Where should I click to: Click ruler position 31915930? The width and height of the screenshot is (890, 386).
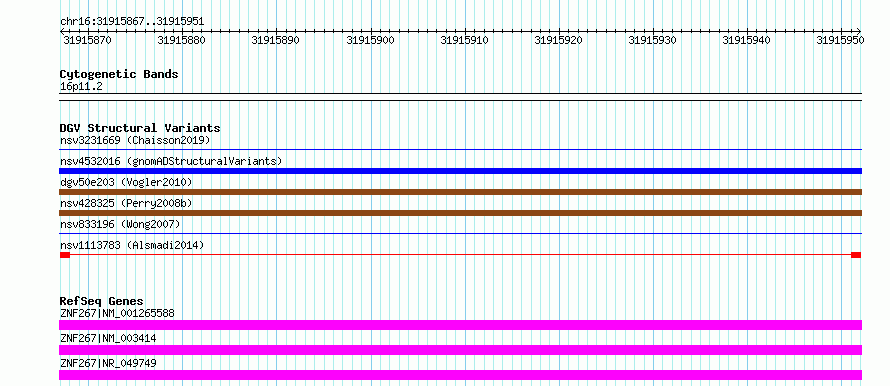tap(653, 40)
